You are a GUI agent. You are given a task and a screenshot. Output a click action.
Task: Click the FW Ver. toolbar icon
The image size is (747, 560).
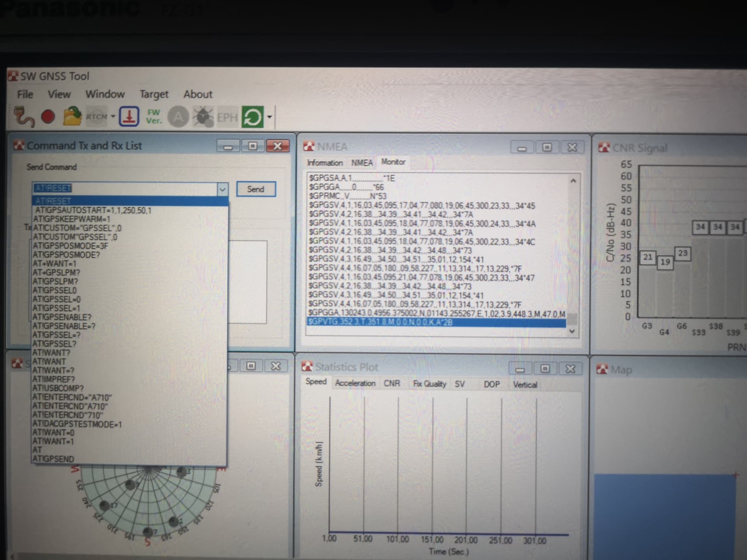pyautogui.click(x=154, y=116)
